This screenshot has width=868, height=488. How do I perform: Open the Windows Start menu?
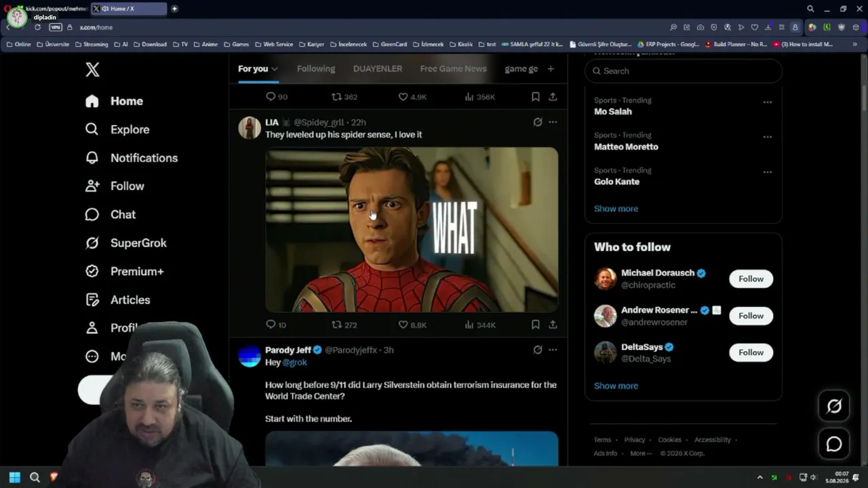(14, 477)
